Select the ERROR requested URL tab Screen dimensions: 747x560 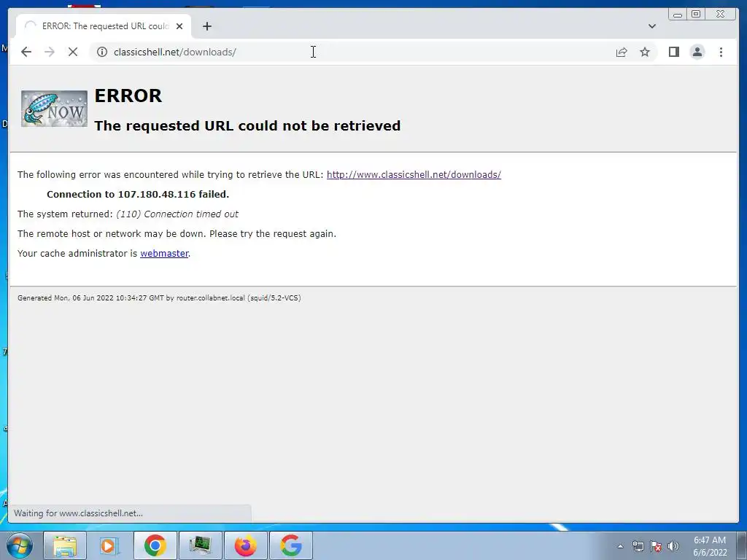[104, 26]
